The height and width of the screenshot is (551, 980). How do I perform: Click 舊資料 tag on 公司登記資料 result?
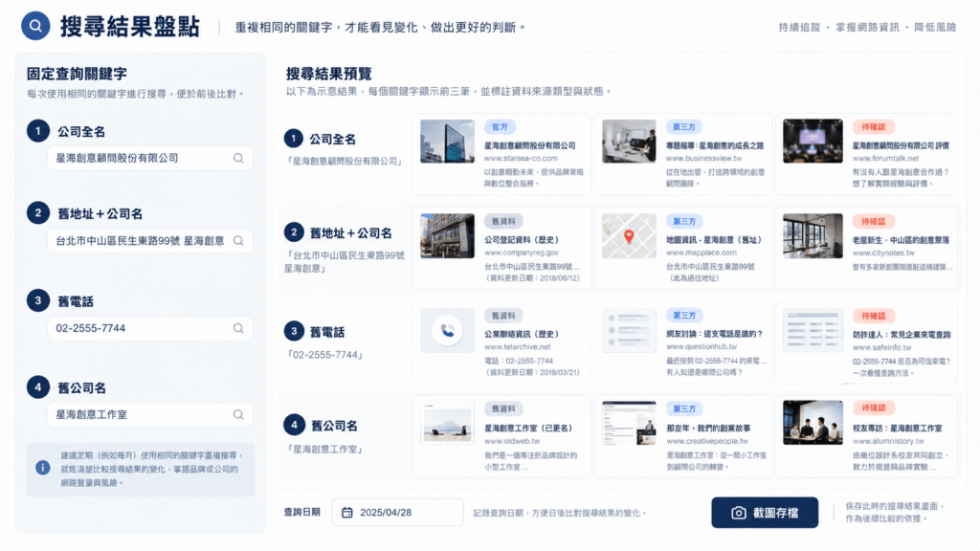coord(503,221)
